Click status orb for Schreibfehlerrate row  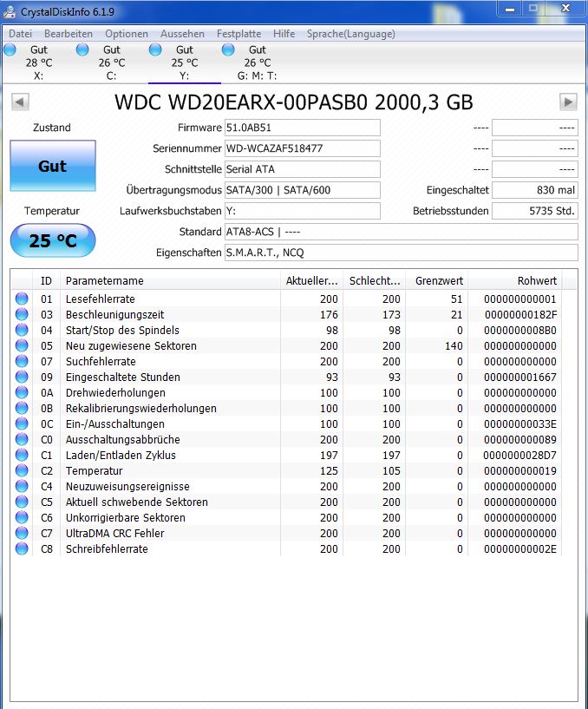coord(22,548)
